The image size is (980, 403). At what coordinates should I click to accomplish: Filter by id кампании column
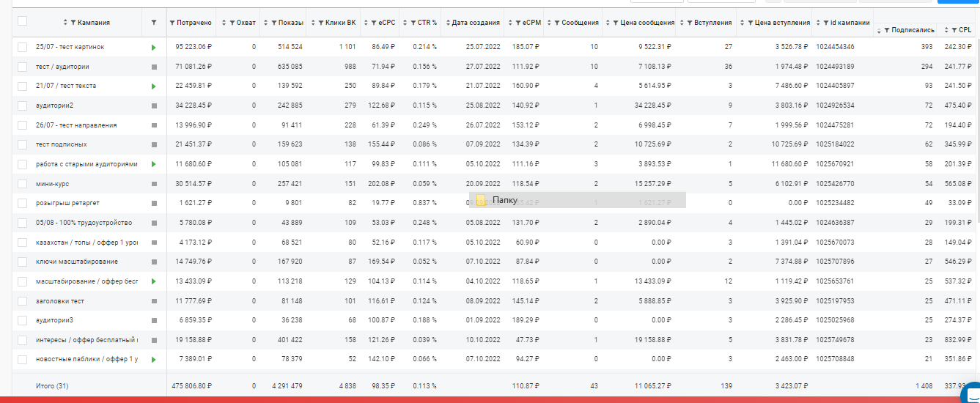tap(826, 23)
